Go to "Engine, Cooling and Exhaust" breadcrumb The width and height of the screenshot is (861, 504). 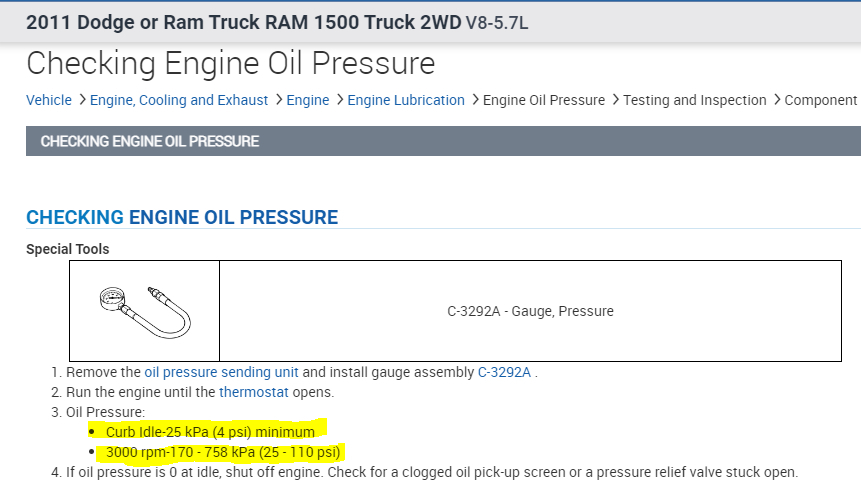179,100
